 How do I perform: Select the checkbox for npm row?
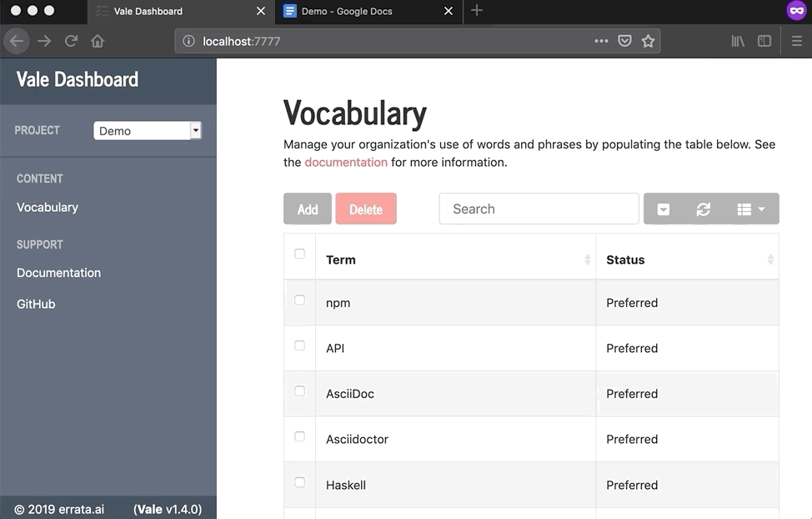[299, 300]
